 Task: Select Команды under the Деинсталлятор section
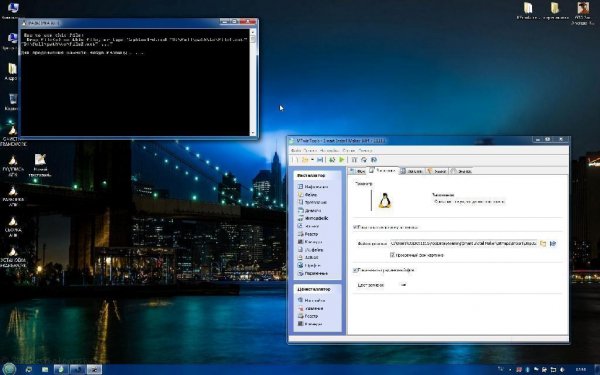tap(310, 324)
